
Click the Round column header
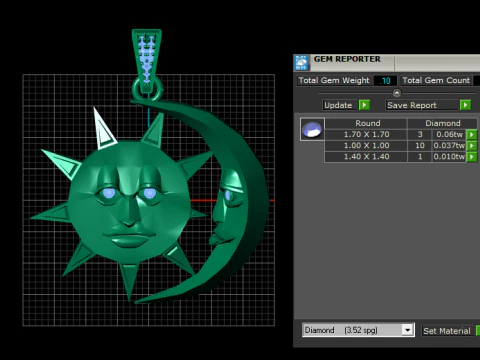[366, 123]
